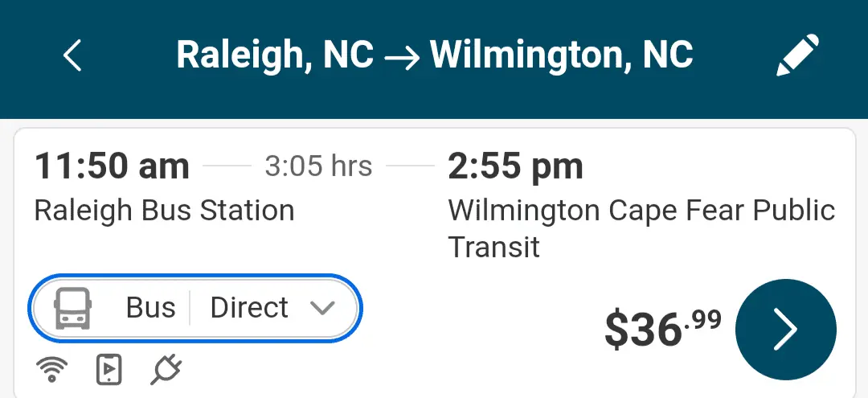Click the Direct route label

tap(249, 308)
